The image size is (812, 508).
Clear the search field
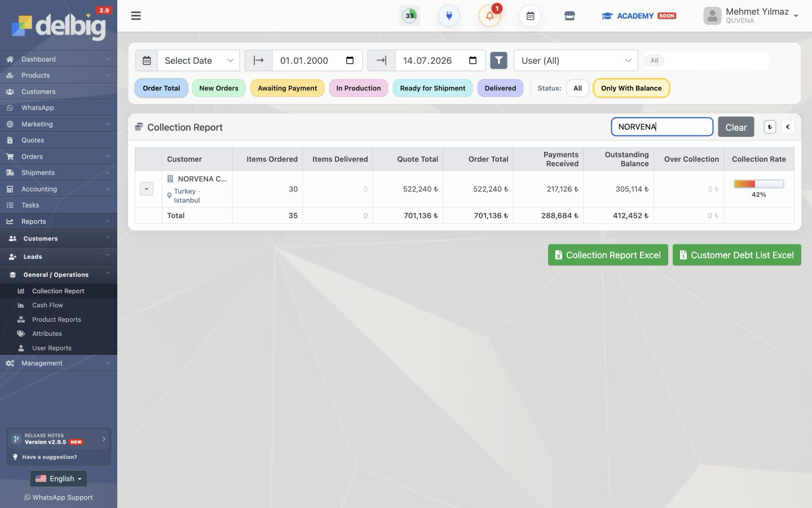[x=736, y=127]
